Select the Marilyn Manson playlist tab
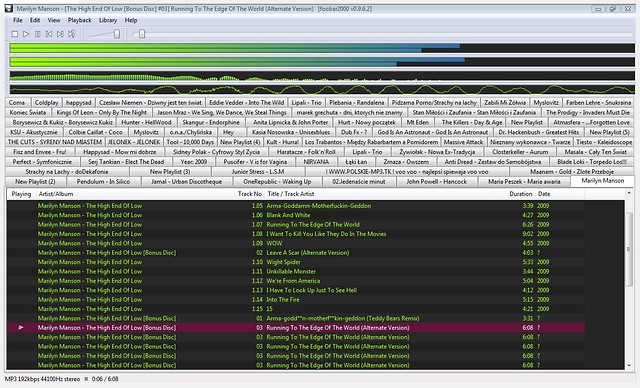 (x=602, y=181)
